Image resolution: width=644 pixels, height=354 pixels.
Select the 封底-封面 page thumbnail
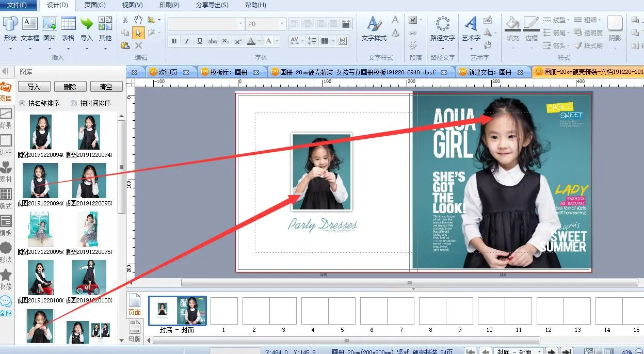pyautogui.click(x=178, y=311)
